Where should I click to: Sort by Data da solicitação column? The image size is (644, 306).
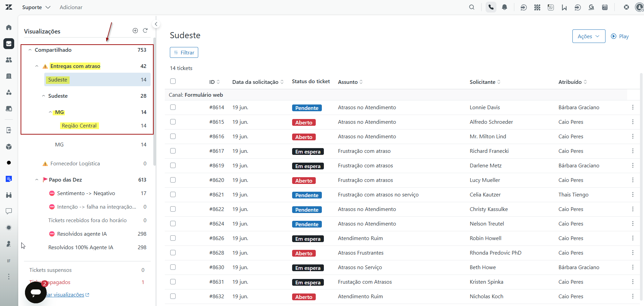tap(258, 82)
